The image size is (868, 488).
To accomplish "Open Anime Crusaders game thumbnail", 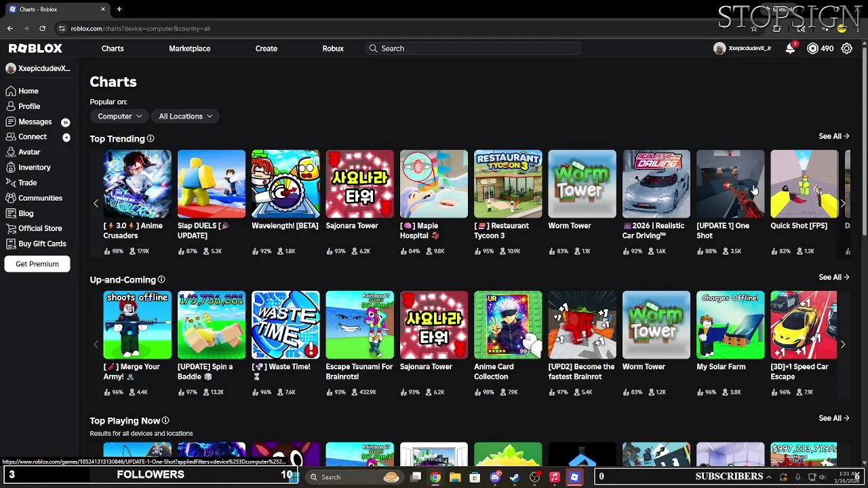I will click(137, 184).
